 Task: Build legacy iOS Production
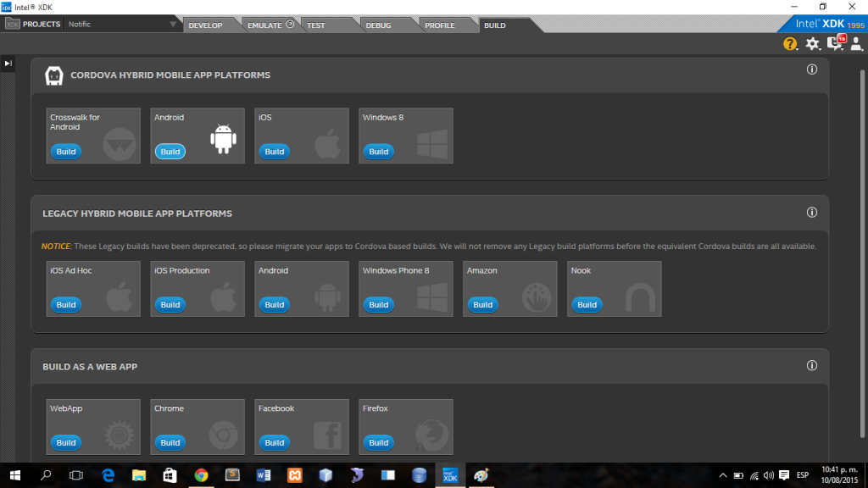(x=170, y=305)
